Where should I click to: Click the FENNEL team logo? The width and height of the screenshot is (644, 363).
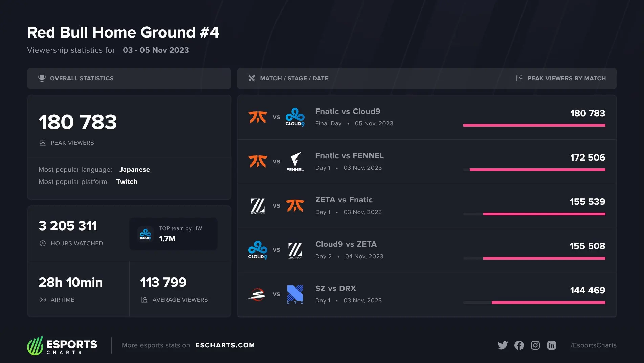pyautogui.click(x=295, y=162)
